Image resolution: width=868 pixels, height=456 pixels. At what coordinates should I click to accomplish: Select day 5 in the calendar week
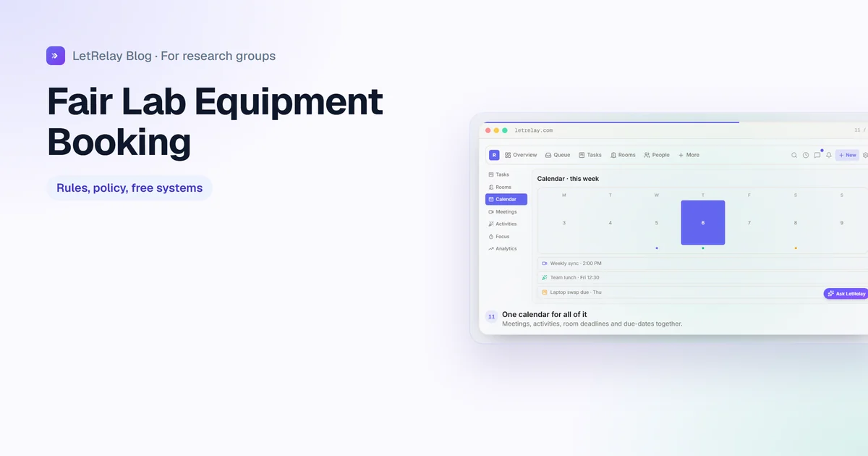[657, 223]
